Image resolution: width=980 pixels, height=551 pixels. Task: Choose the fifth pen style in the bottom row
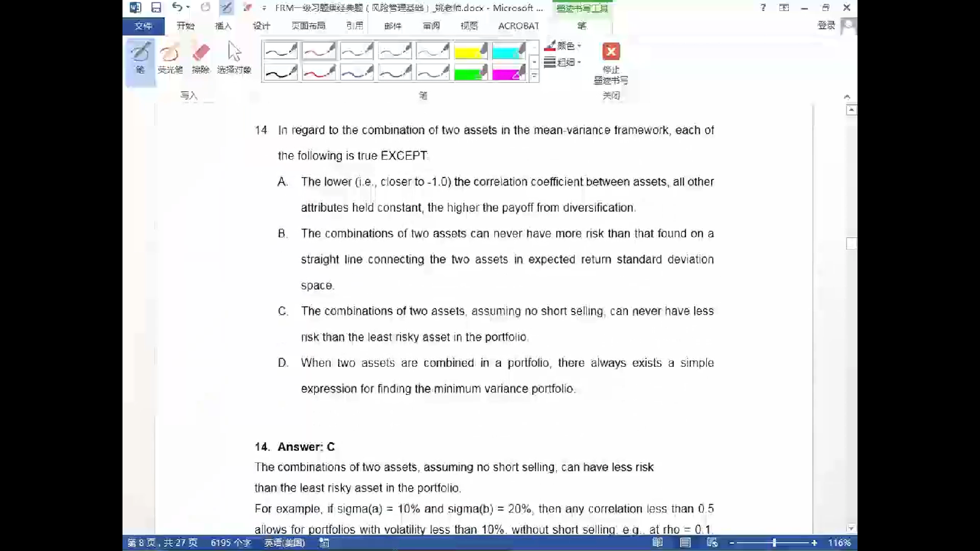[x=433, y=72]
